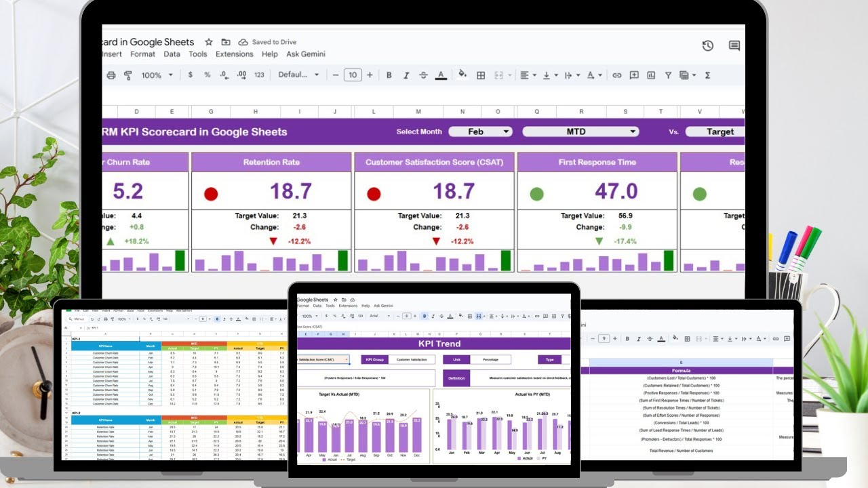This screenshot has width=868, height=488.
Task: Increase decimal places in main toolbar
Action: pyautogui.click(x=241, y=75)
